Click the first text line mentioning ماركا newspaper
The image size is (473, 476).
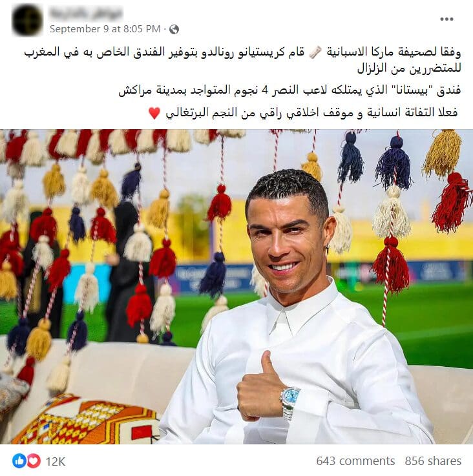pos(242,52)
